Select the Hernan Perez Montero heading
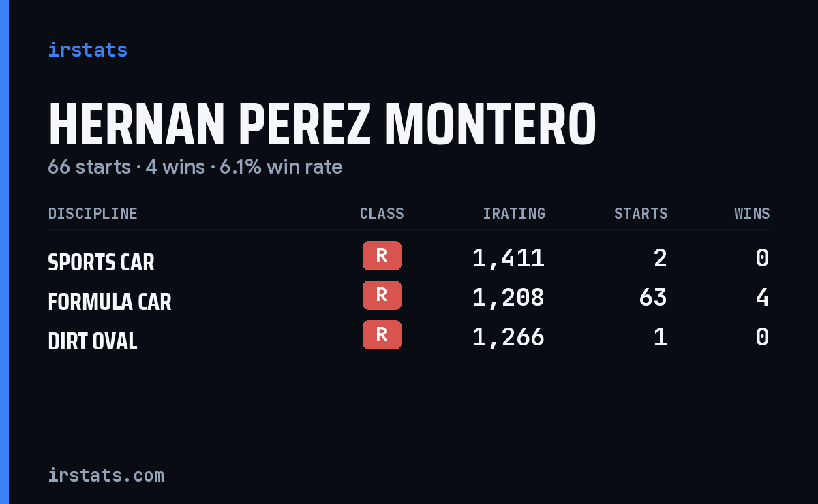The image size is (818, 504). [322, 125]
